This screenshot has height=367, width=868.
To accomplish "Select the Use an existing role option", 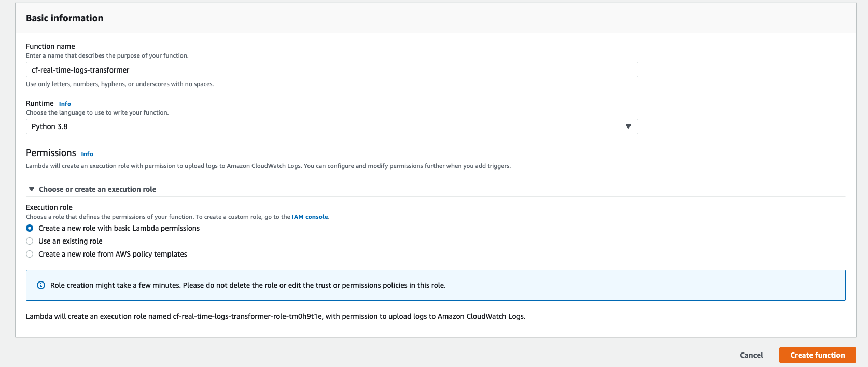I will point(30,241).
